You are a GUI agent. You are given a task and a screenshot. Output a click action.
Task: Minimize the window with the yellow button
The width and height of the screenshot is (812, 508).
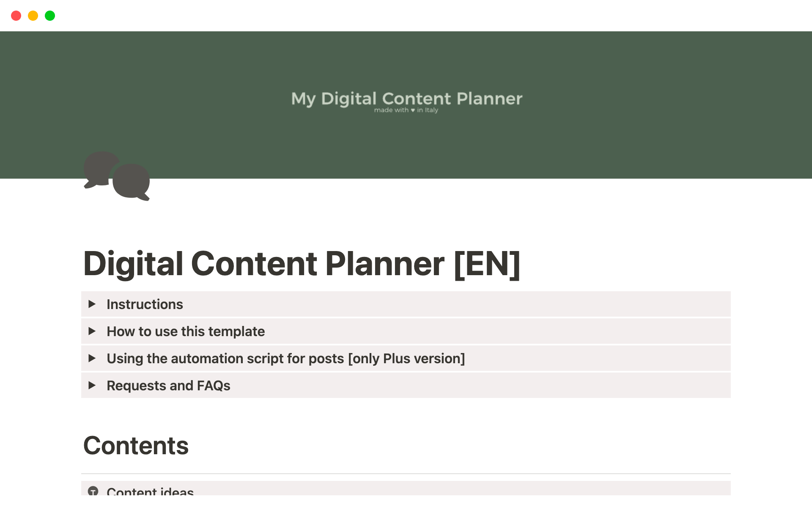[x=33, y=16]
